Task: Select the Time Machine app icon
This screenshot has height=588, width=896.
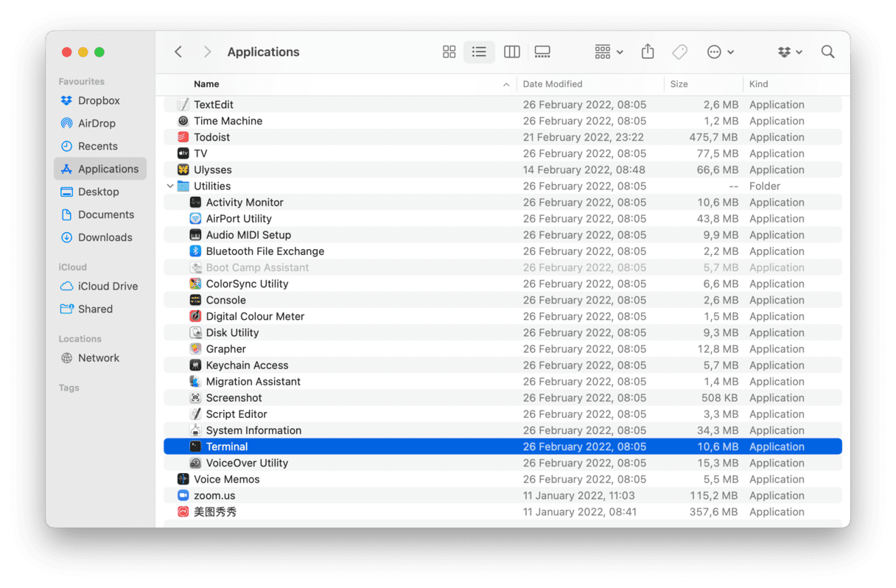Action: tap(183, 121)
